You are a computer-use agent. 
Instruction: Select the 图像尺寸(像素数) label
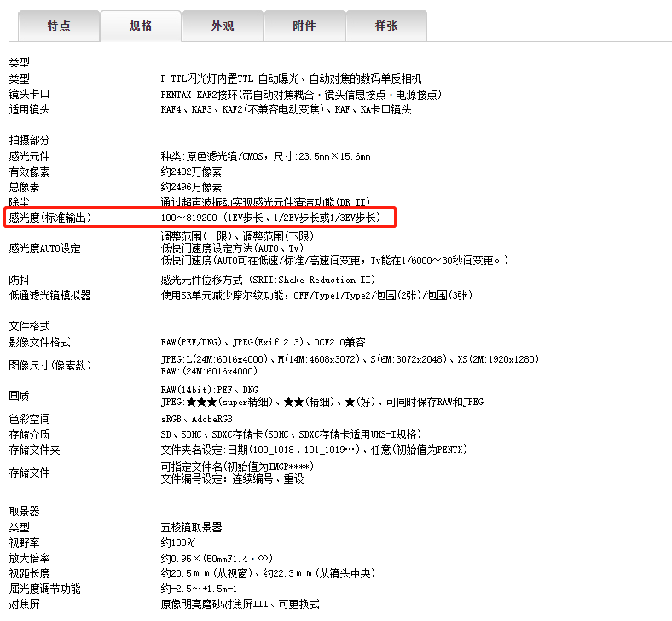(49, 365)
